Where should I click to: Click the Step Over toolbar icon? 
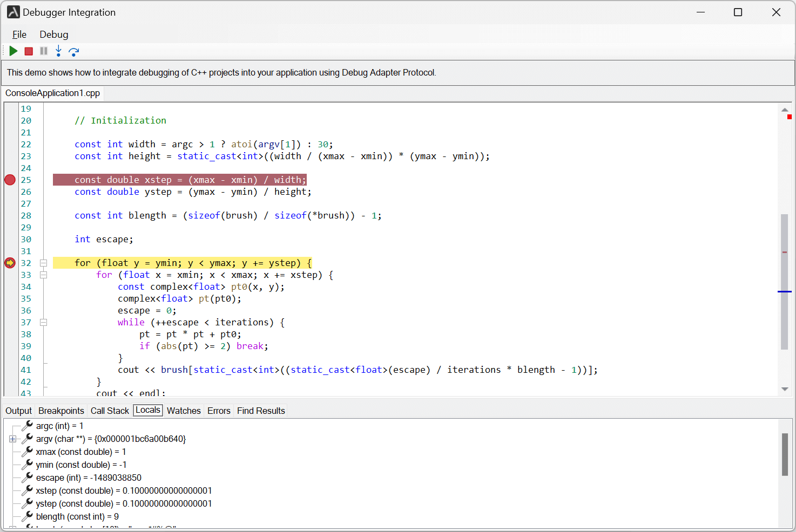click(x=74, y=51)
